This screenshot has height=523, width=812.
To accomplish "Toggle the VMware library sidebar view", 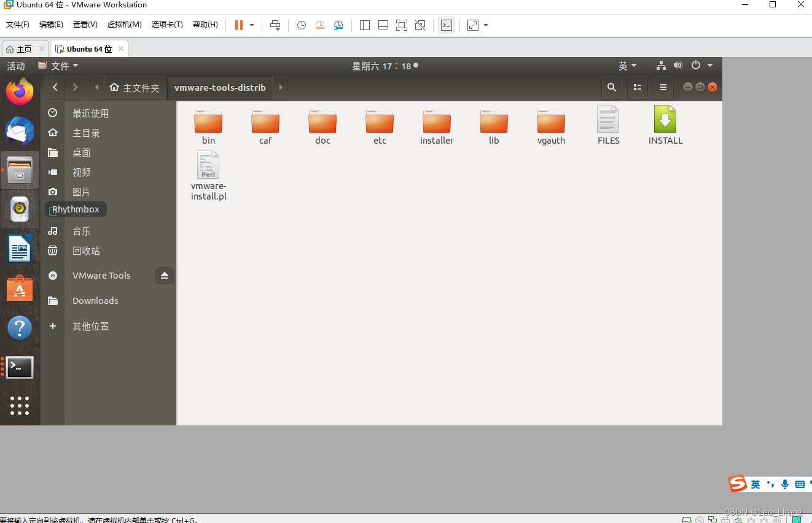I will (x=365, y=25).
